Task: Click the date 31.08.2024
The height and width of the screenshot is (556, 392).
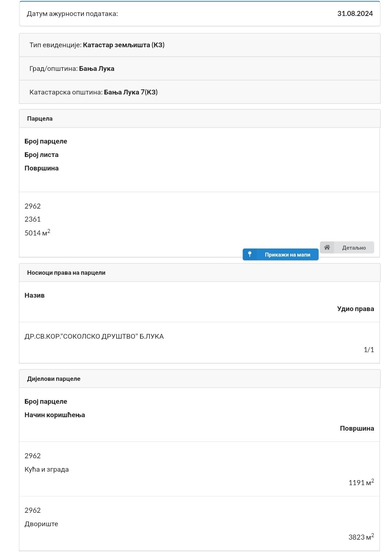Action: (355, 13)
